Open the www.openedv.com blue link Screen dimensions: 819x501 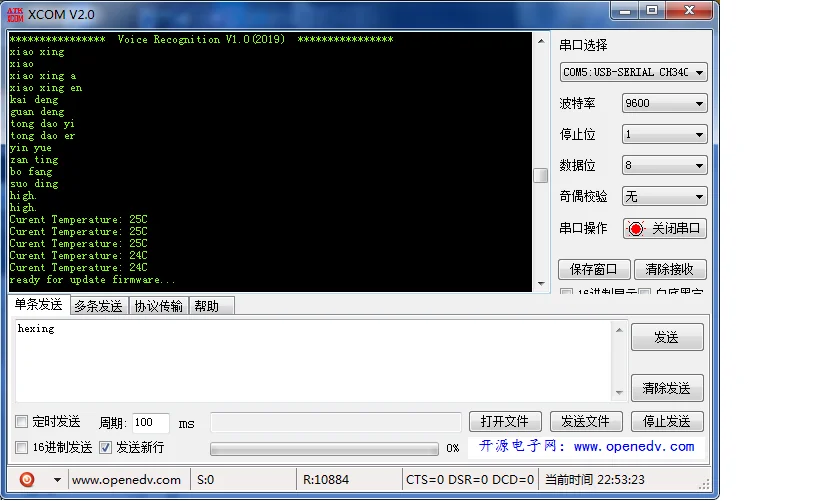[634, 447]
